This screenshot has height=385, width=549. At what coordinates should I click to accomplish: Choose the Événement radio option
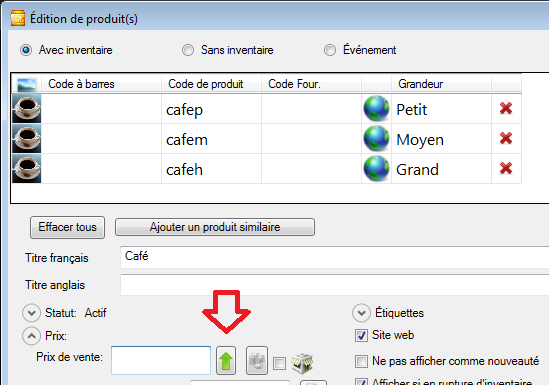pos(330,50)
